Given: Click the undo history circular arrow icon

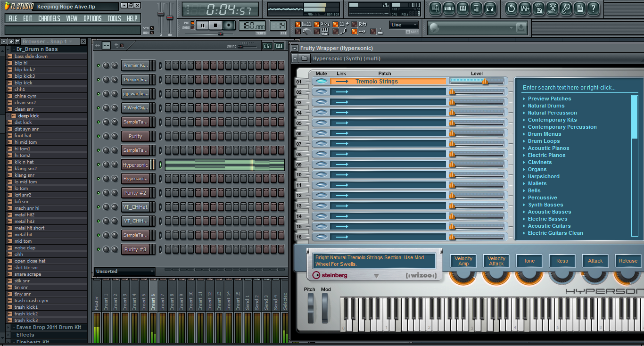Looking at the screenshot, I should [511, 8].
